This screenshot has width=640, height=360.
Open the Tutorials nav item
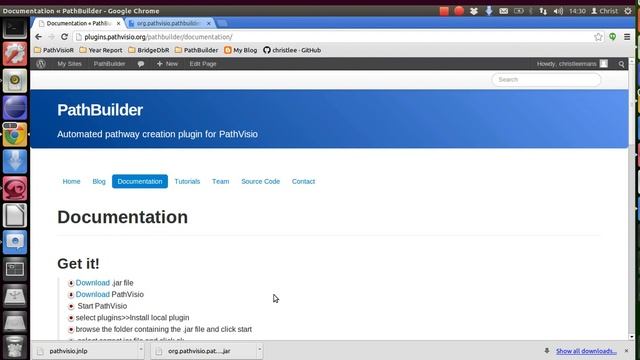[187, 181]
